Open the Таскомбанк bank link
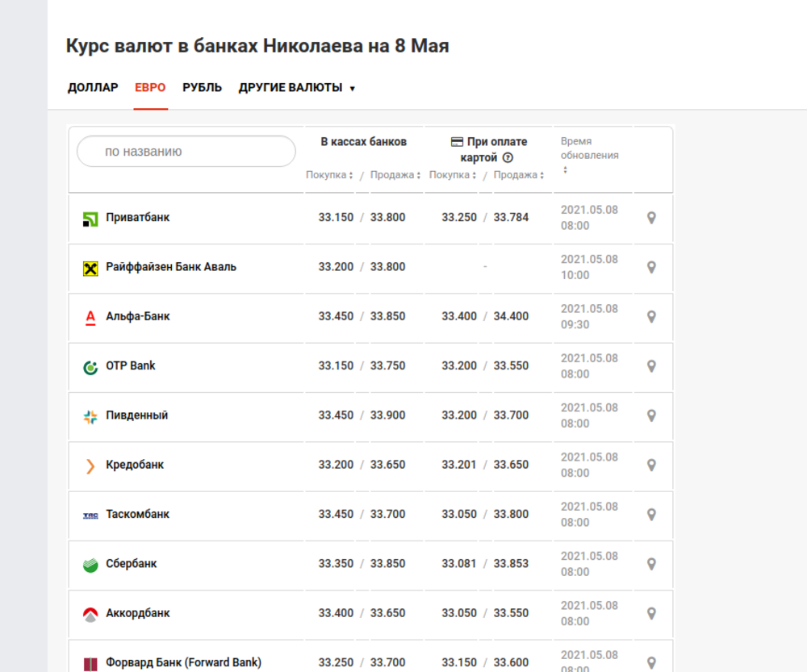807x672 pixels. (137, 514)
